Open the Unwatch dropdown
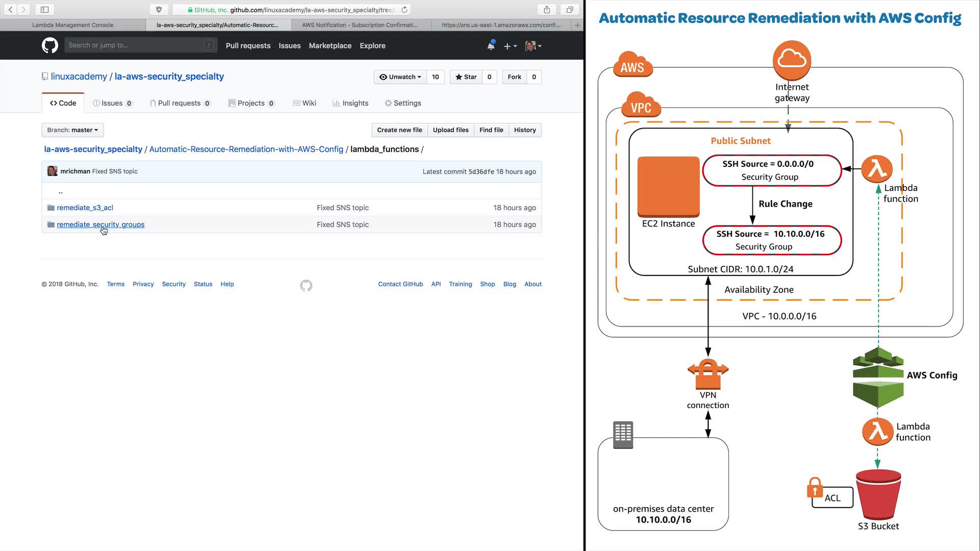 401,77
